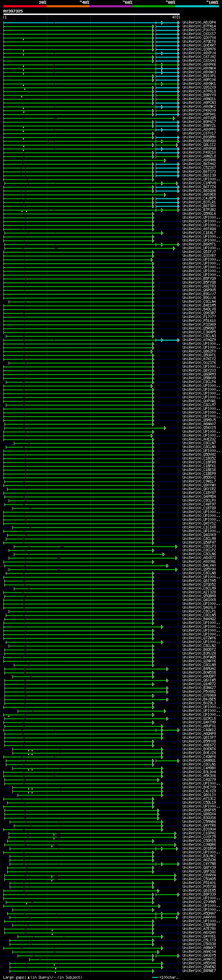
Task: Select the UniRef100_C6SXA3 label
Action: pos(199,60)
